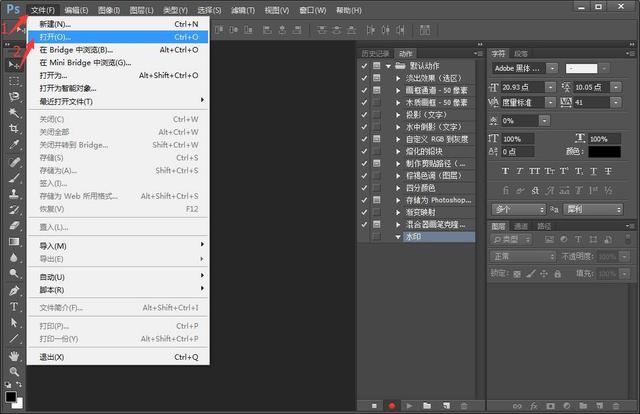This screenshot has width=640, height=414.
Task: Collapse the 水印 action set
Action: coord(398,237)
